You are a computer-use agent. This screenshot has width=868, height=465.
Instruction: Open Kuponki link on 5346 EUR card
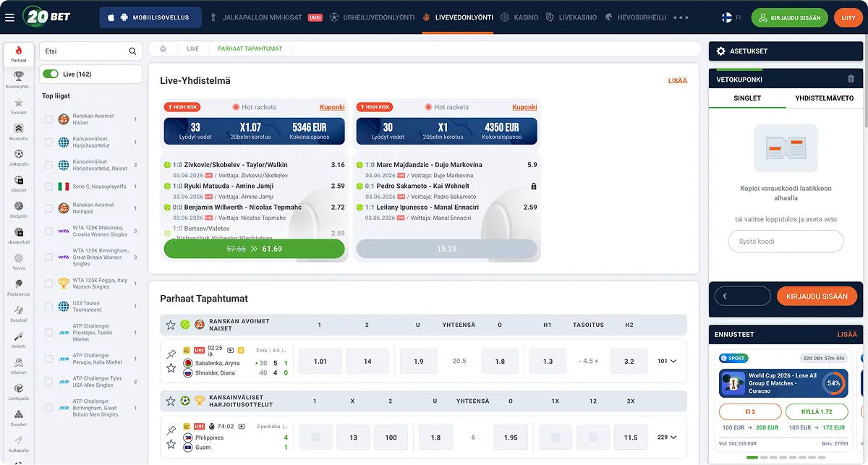pyautogui.click(x=332, y=107)
